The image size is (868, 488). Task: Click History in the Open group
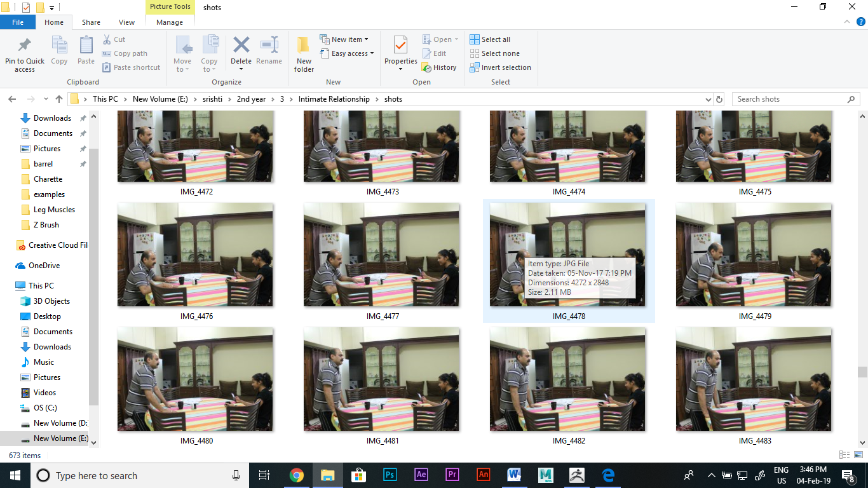pos(439,67)
